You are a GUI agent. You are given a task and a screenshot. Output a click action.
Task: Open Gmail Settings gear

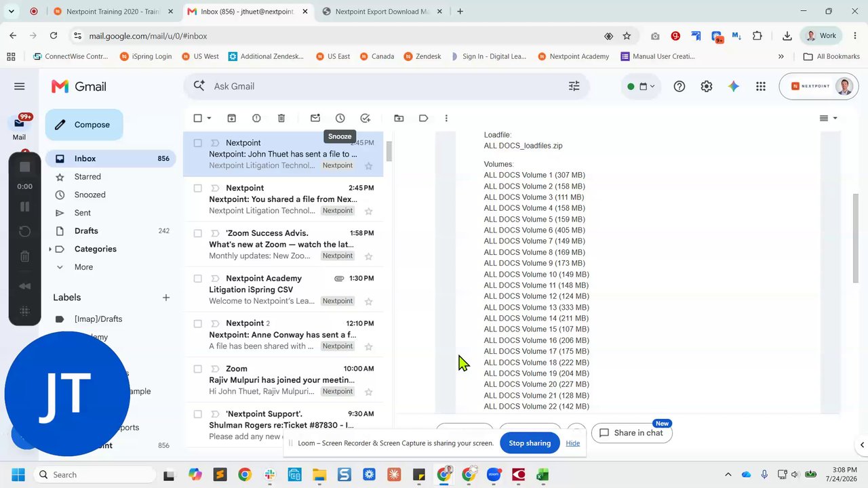tap(707, 86)
